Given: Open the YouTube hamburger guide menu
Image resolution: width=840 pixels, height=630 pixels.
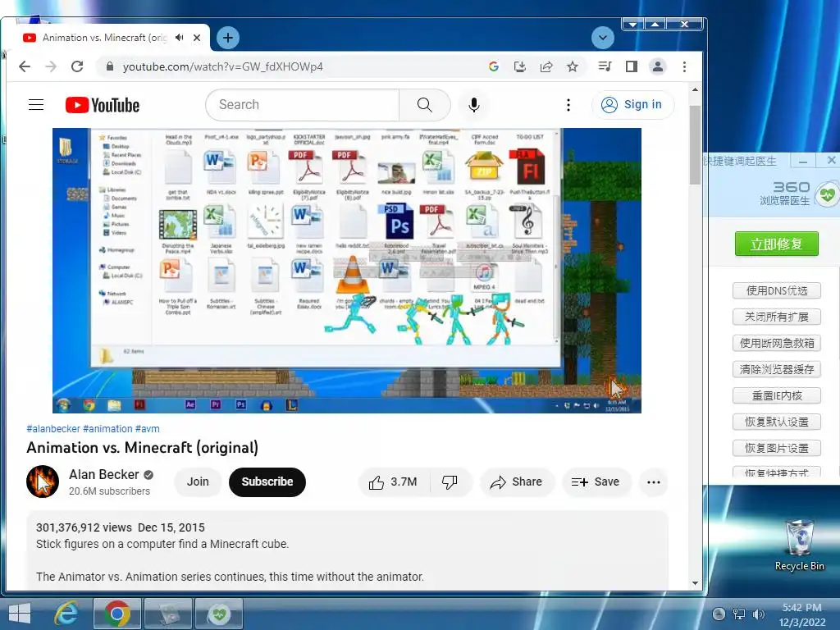Looking at the screenshot, I should point(36,104).
